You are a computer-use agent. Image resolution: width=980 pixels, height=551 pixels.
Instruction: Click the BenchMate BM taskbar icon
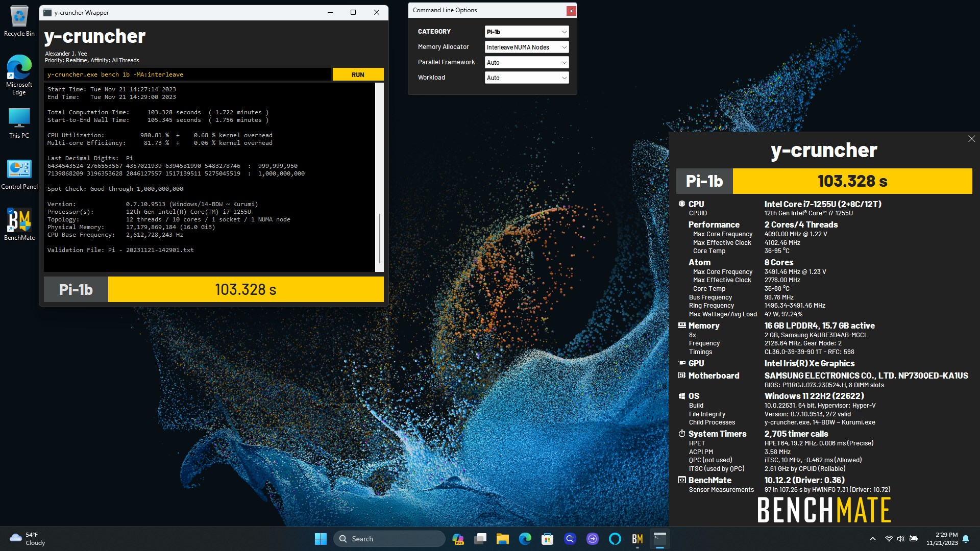pos(638,539)
